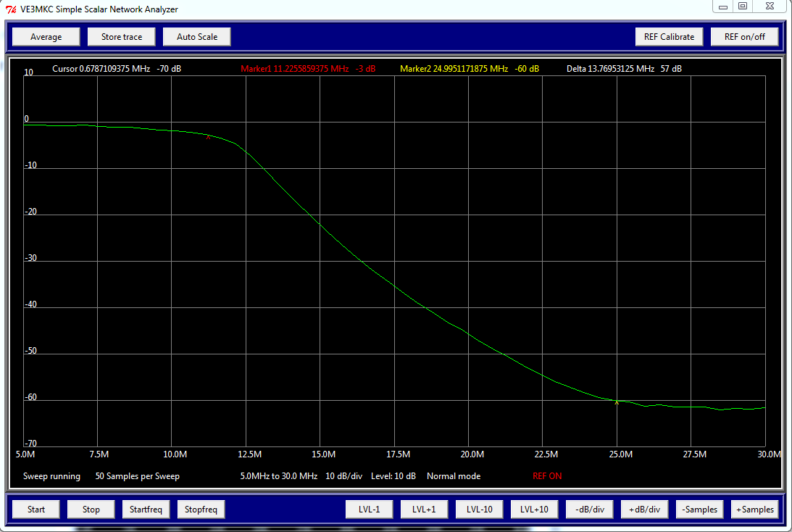792x532 pixels.
Task: Run REF Calibrate for the reference line
Action: tap(669, 36)
